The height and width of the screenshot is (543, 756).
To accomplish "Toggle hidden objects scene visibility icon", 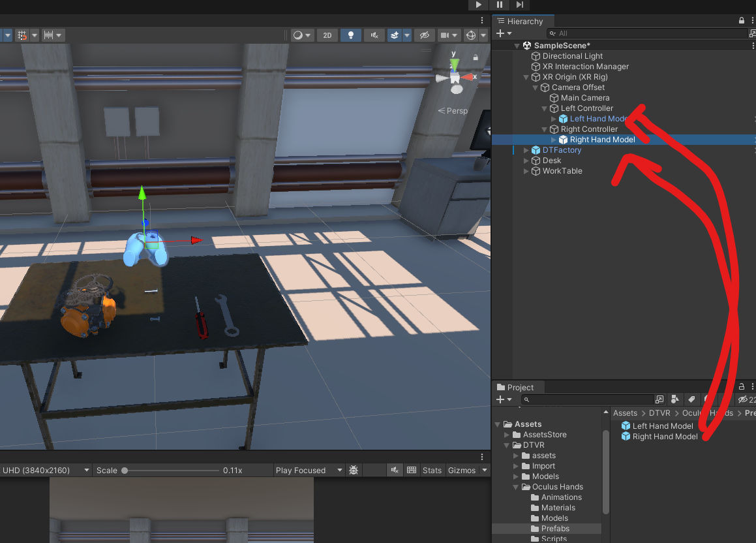I will coord(424,35).
